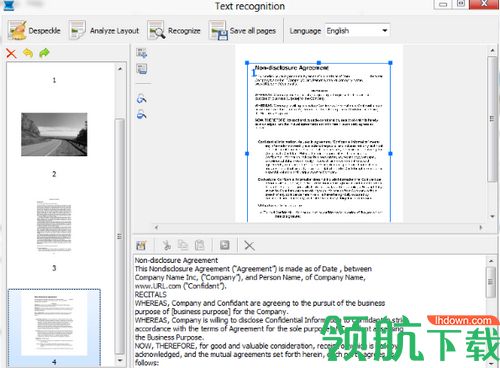This screenshot has height=368, width=500.
Task: Click the top-right selection handle
Action: pyautogui.click(x=390, y=63)
